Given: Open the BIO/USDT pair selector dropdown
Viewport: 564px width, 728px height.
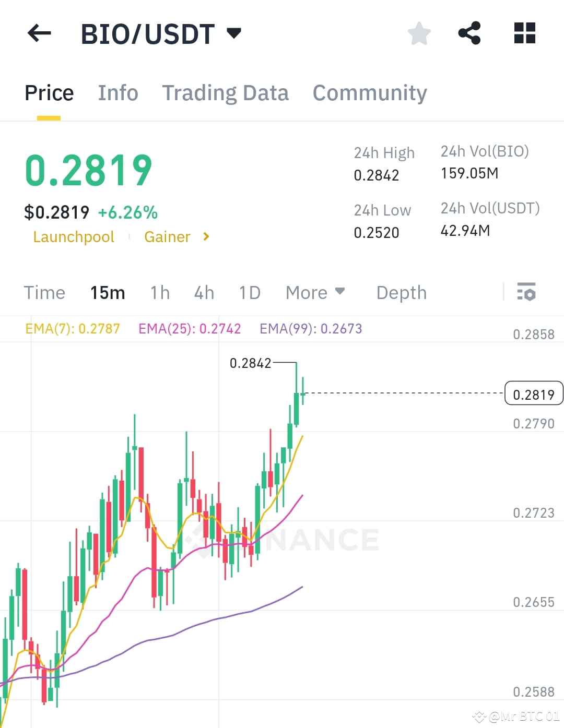Looking at the screenshot, I should [234, 33].
